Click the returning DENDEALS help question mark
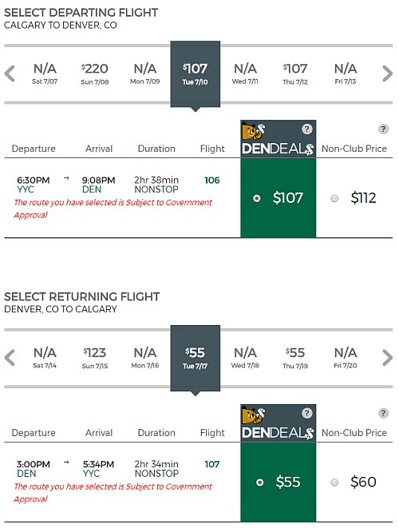This screenshot has height=532, width=399. coord(306,413)
